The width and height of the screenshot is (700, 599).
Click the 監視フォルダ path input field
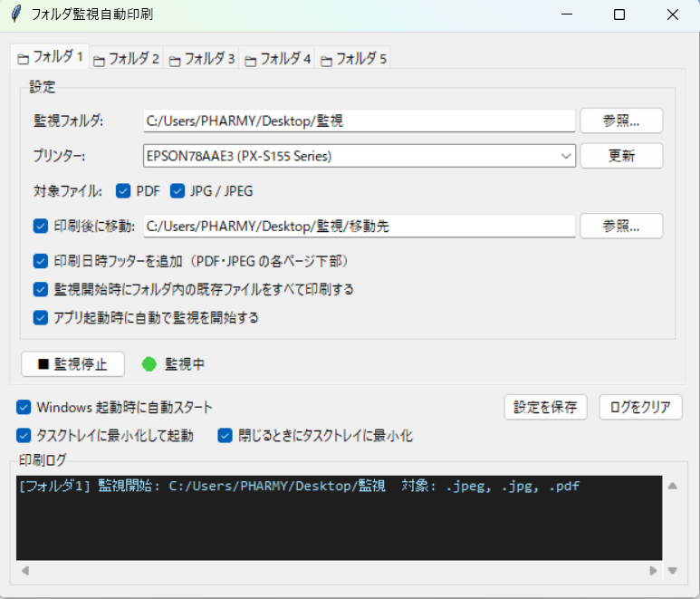click(359, 121)
